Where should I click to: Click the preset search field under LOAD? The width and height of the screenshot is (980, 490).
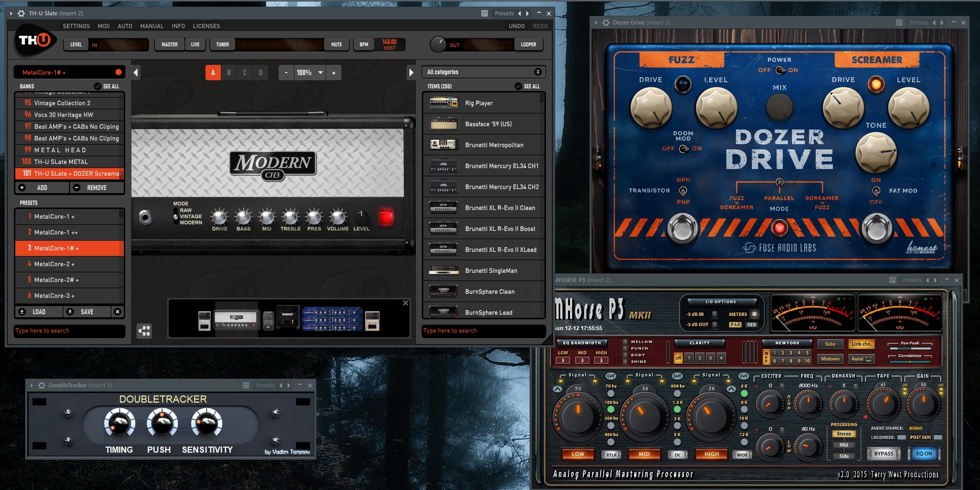tap(70, 331)
